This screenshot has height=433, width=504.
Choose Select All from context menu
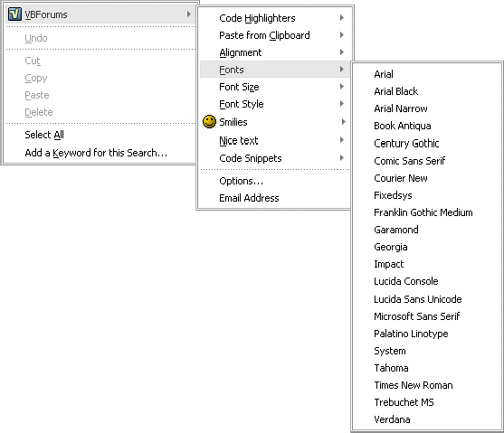tap(100, 135)
